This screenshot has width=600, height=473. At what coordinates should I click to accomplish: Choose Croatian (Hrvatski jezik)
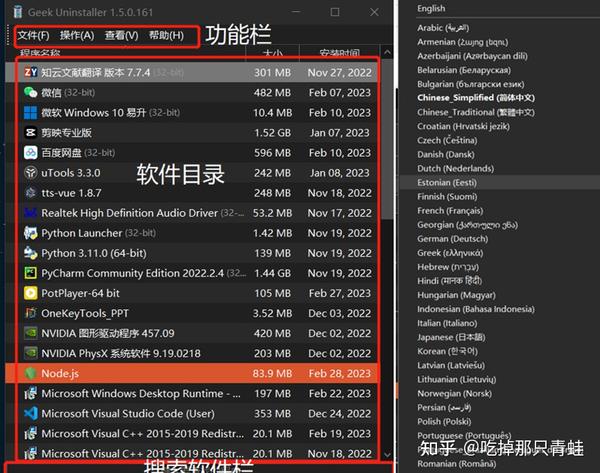pos(463,126)
